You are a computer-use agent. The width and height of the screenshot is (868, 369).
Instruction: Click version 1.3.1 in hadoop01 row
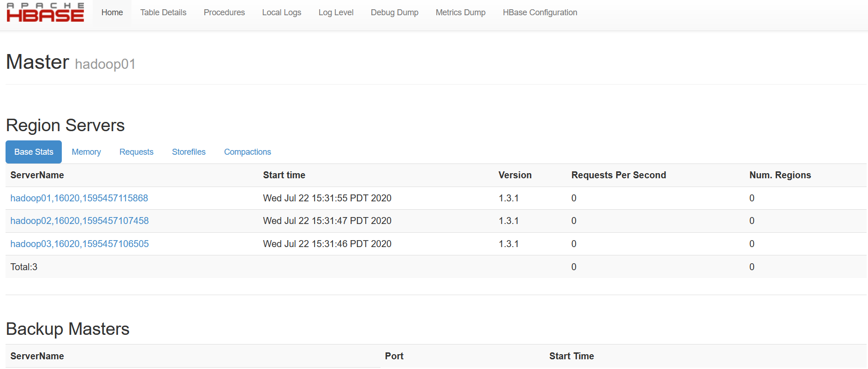coord(509,198)
